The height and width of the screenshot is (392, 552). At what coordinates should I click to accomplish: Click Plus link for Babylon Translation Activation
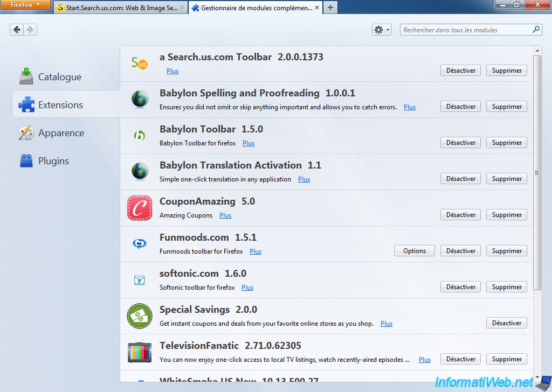[x=304, y=179]
